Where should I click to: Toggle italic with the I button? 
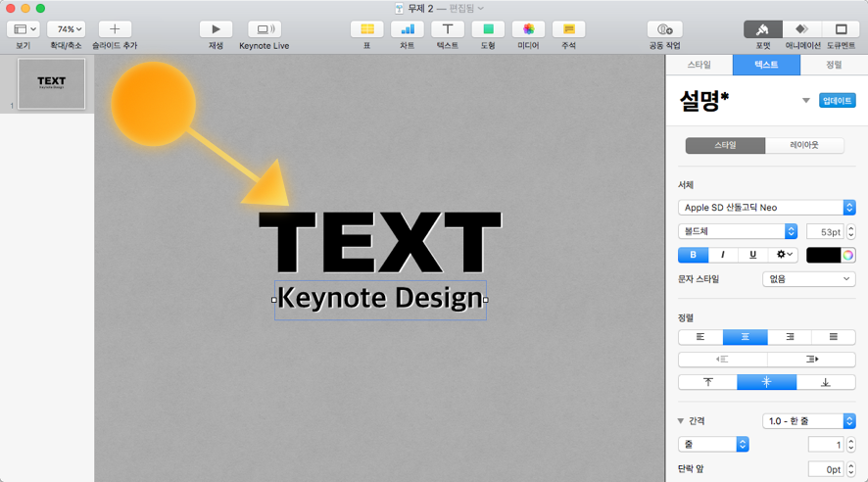tap(722, 254)
